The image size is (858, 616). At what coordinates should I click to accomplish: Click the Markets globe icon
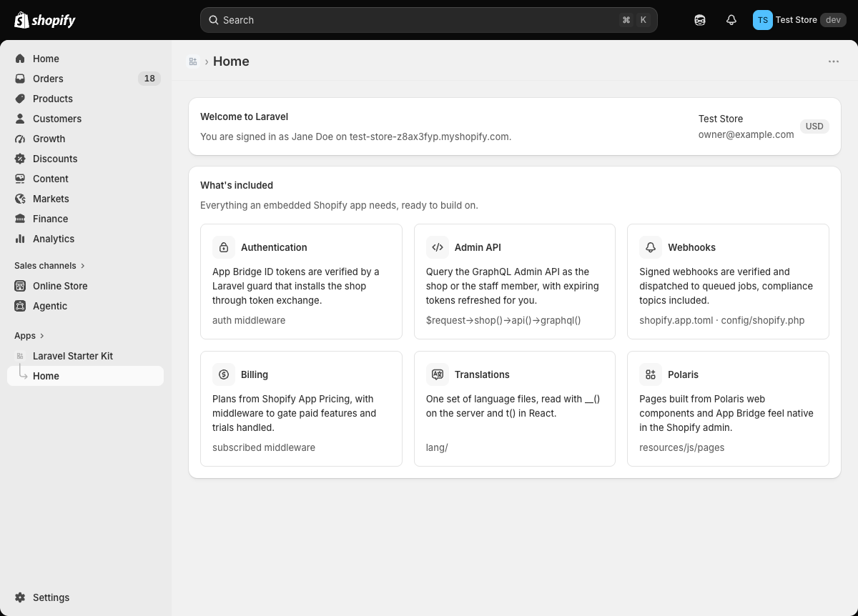(x=20, y=199)
